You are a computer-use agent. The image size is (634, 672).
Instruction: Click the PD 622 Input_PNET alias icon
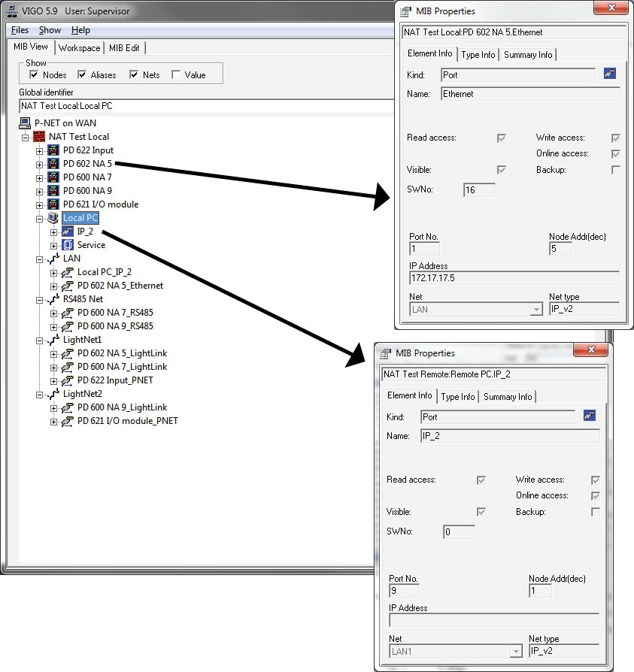coord(68,380)
